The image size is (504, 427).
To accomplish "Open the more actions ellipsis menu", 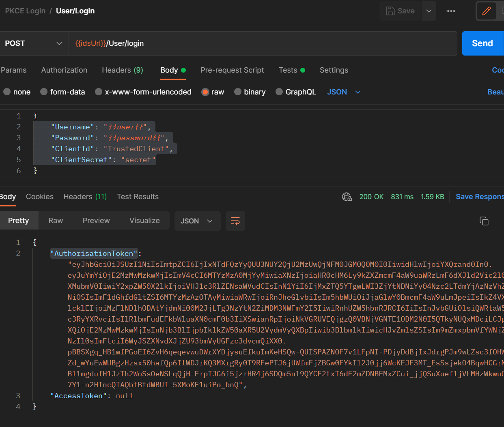I will click(450, 11).
